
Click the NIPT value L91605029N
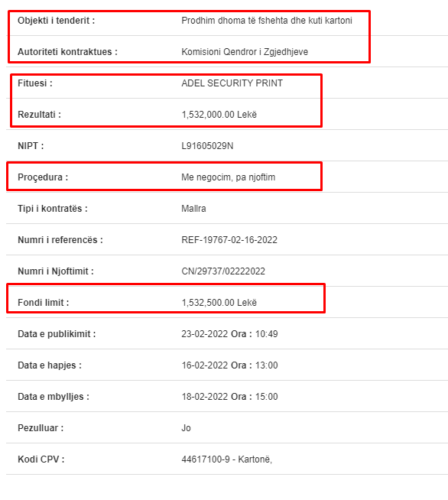(x=207, y=146)
